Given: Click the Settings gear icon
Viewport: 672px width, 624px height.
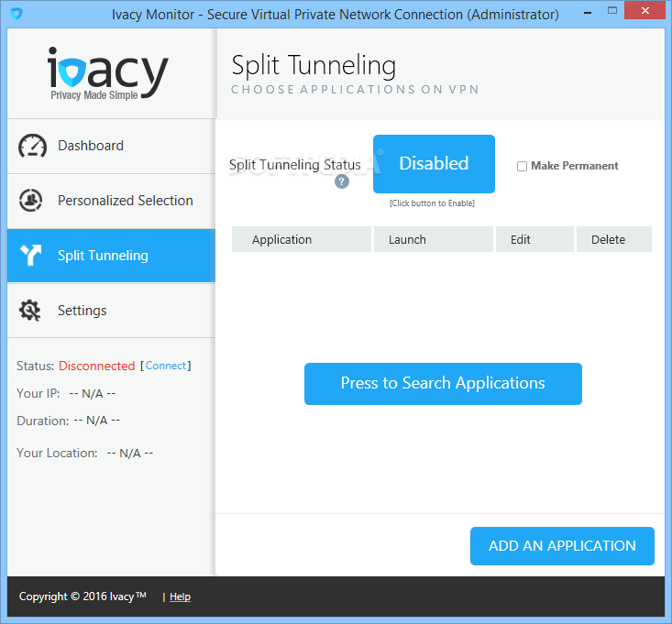Looking at the screenshot, I should click(29, 311).
